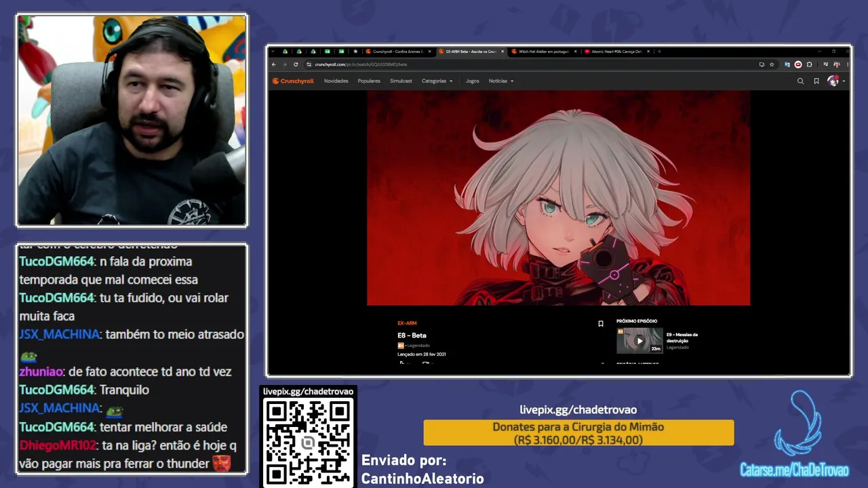This screenshot has height=488, width=868.
Task: Open the Simulcast page
Action: coord(401,81)
